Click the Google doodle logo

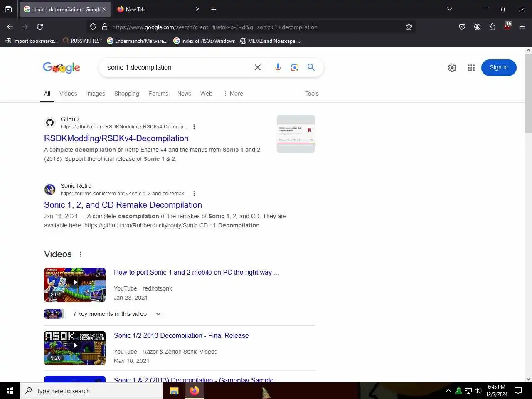click(62, 67)
